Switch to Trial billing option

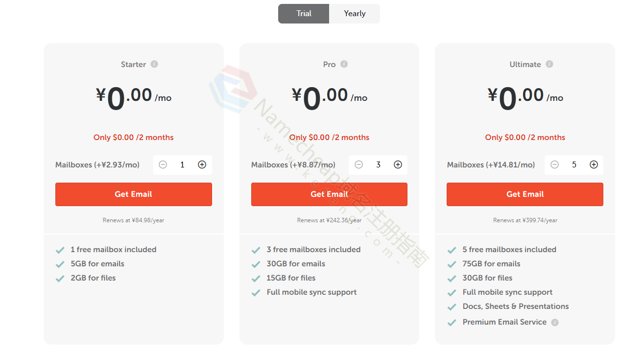pyautogui.click(x=304, y=14)
